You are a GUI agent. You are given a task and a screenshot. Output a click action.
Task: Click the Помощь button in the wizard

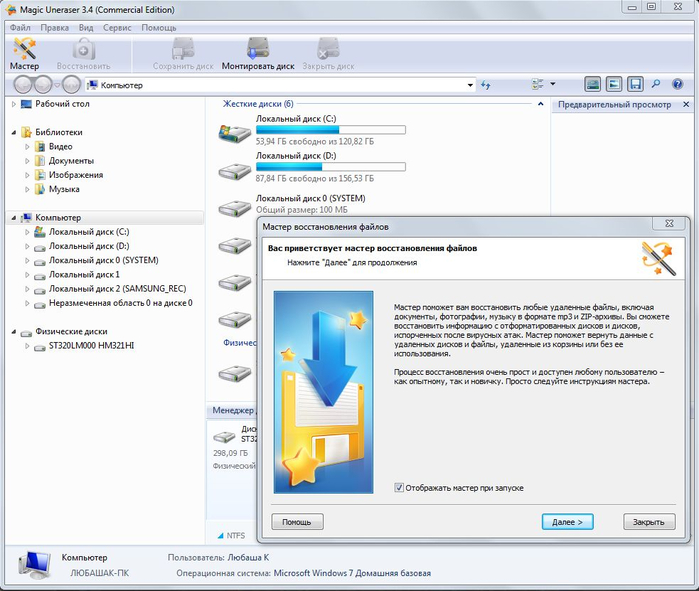point(297,522)
